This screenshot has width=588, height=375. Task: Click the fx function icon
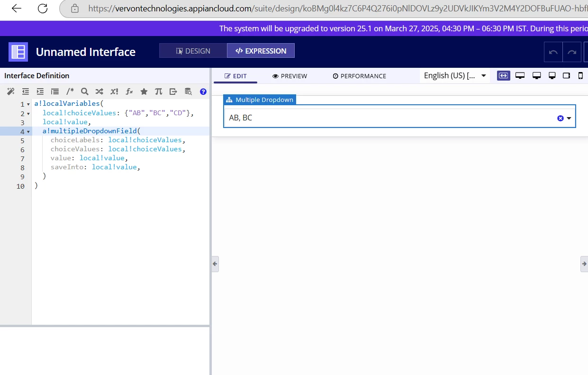click(x=129, y=91)
